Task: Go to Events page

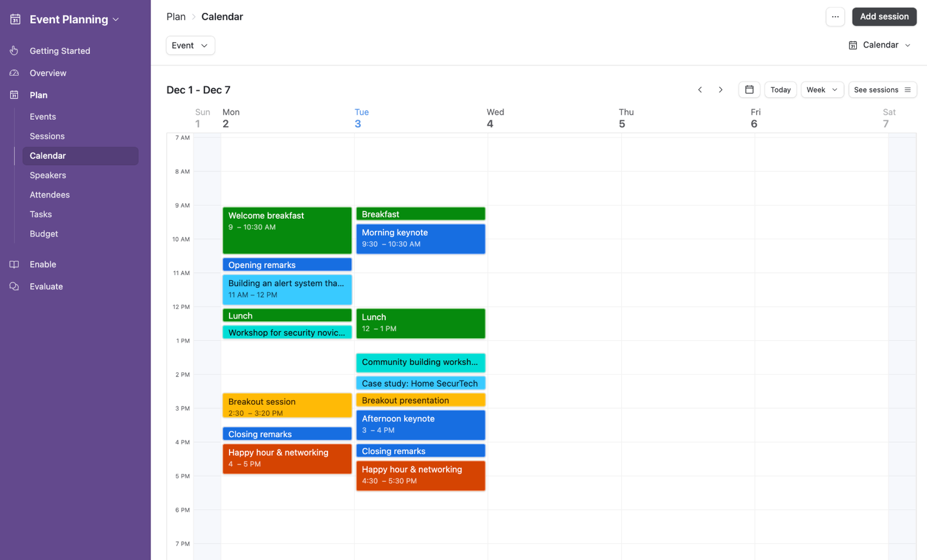Action: (x=43, y=116)
